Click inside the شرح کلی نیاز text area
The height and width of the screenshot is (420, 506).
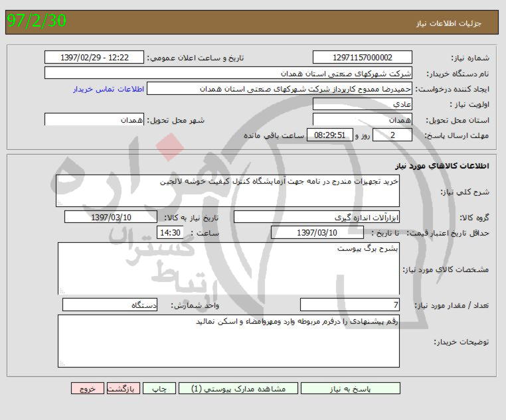tap(228, 191)
